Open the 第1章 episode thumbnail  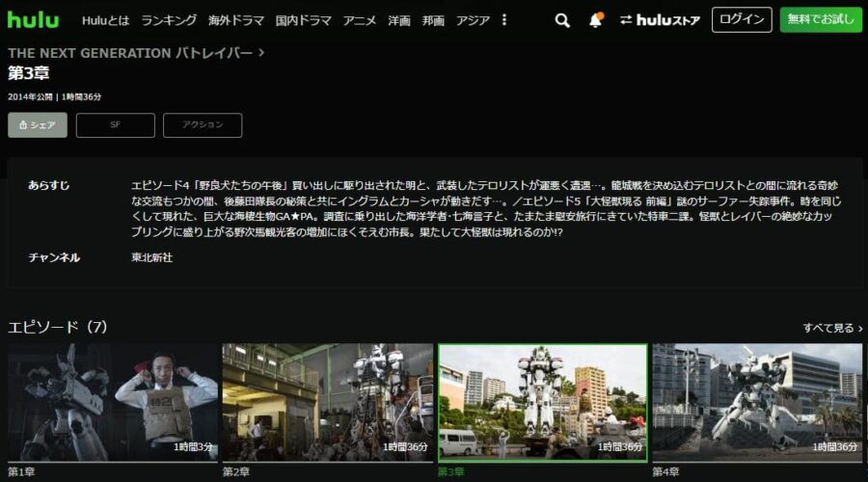click(113, 402)
